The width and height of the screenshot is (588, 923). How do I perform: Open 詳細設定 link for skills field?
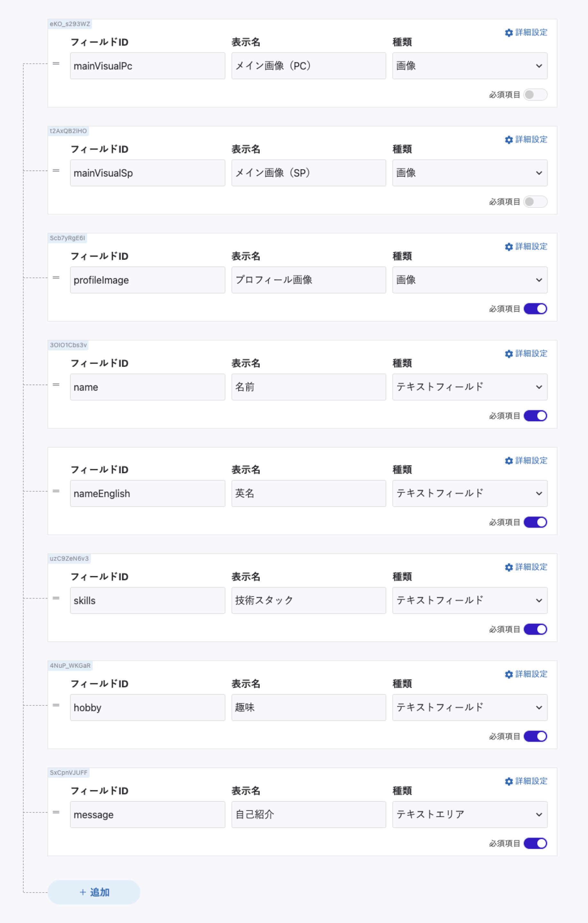point(531,567)
